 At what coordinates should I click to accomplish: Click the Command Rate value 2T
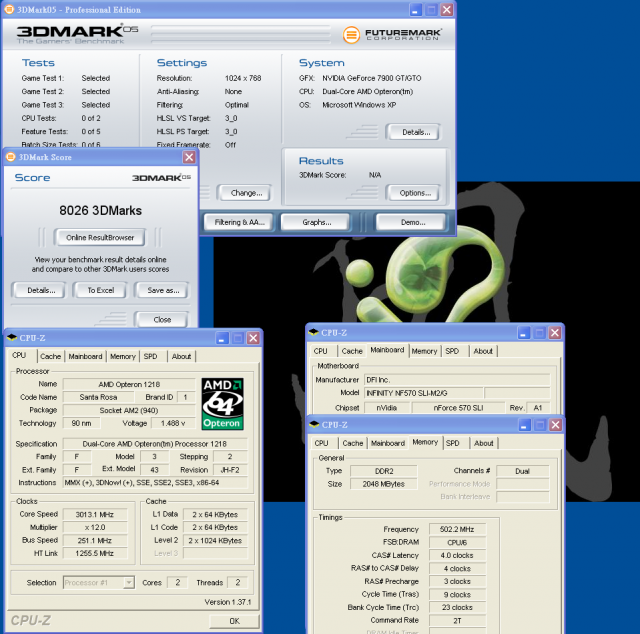457,621
